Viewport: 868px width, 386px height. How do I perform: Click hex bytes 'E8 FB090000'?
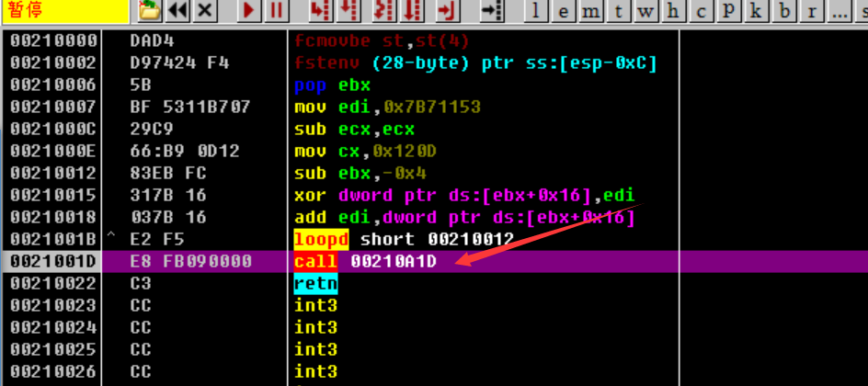191,261
